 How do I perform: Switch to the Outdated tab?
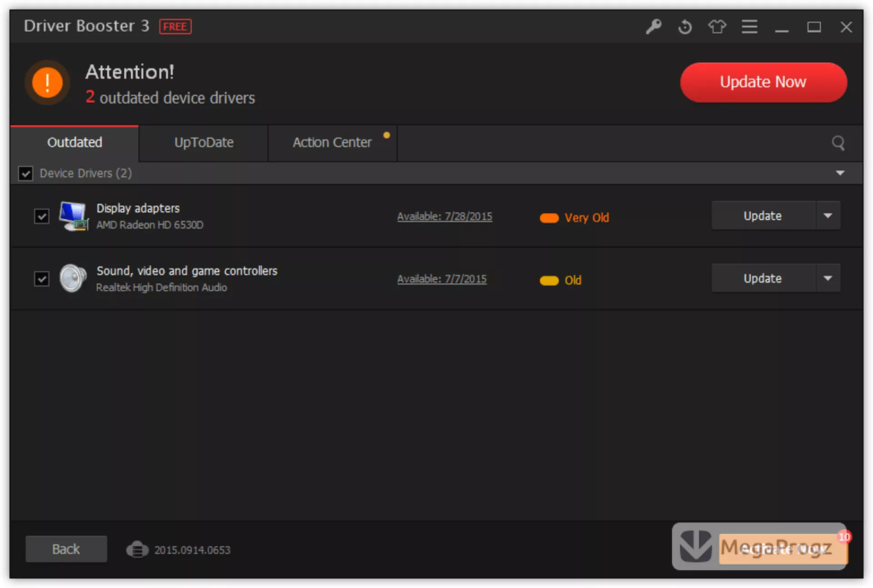75,143
